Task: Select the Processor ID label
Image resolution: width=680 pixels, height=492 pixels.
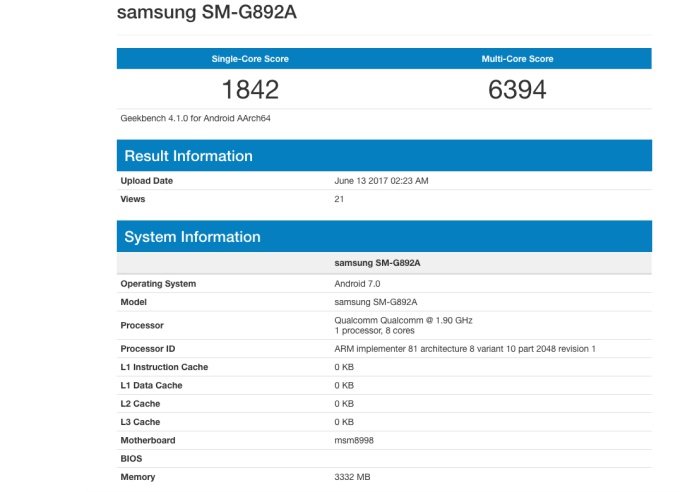Action: pos(148,349)
